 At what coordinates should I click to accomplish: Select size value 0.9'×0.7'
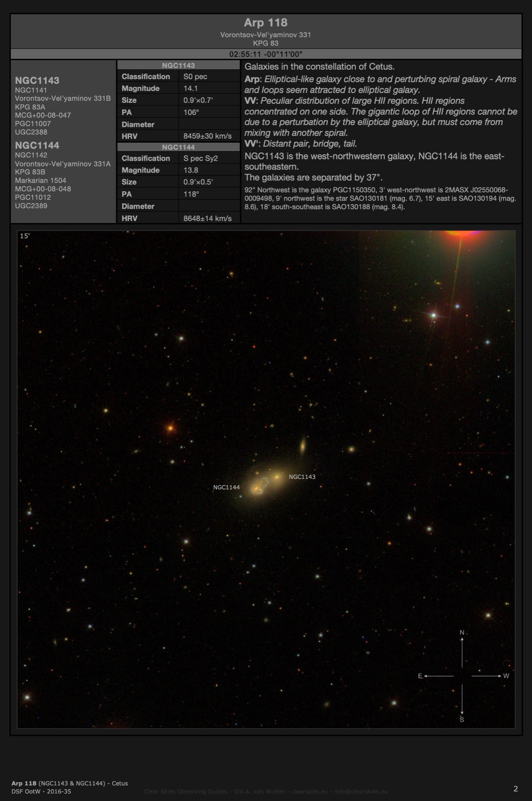pyautogui.click(x=198, y=101)
